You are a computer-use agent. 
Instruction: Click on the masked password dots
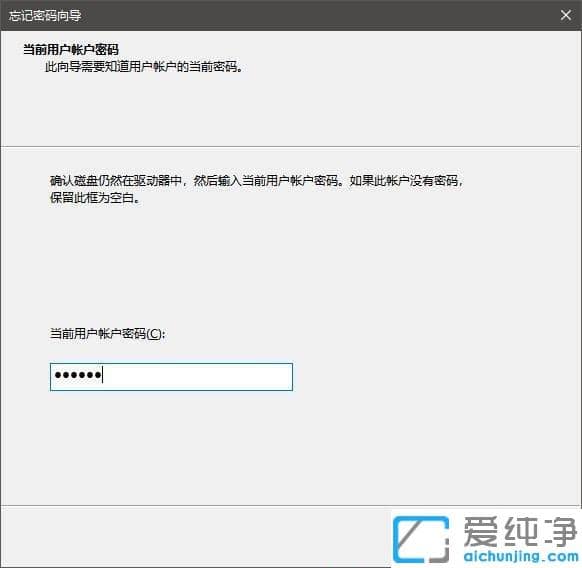[x=78, y=375]
